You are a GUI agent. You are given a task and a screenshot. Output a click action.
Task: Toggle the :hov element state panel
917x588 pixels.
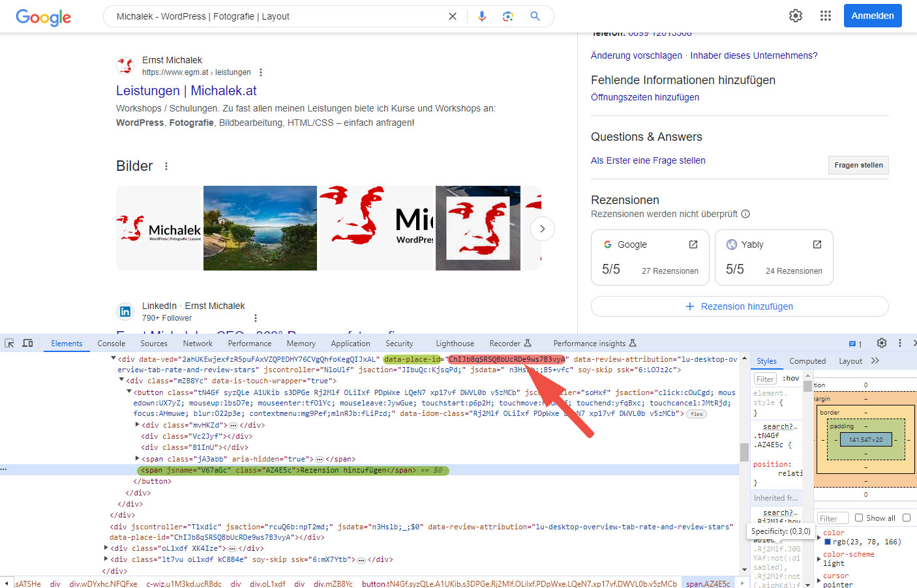click(x=790, y=378)
